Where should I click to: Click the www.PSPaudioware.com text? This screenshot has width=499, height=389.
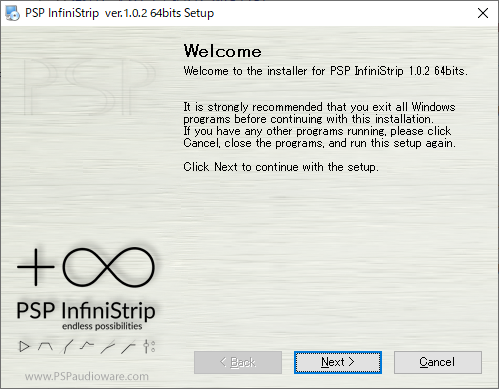87,376
